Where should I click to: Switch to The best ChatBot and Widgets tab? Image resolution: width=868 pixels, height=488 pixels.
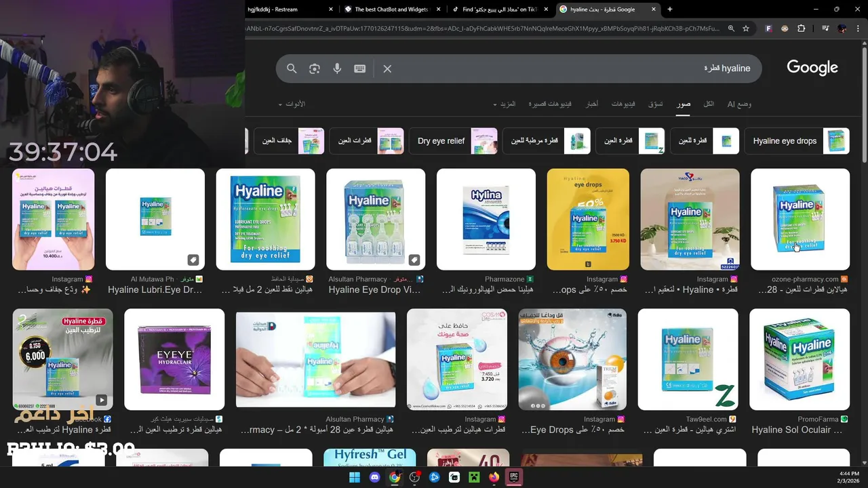click(x=393, y=9)
